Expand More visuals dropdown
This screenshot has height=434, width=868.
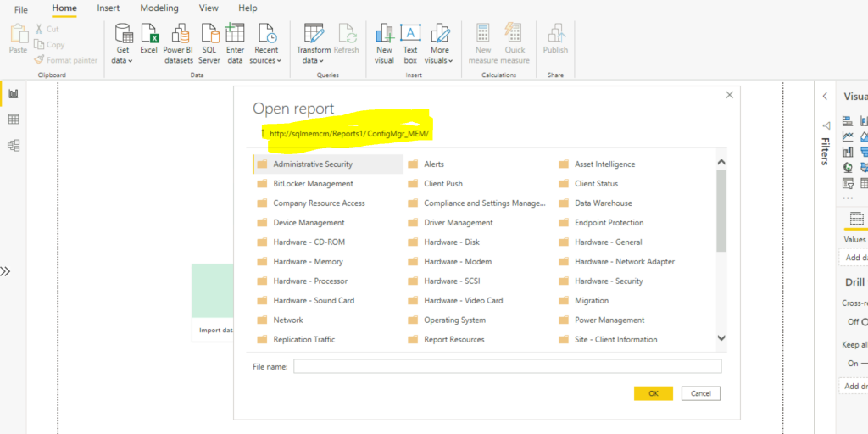pyautogui.click(x=440, y=44)
